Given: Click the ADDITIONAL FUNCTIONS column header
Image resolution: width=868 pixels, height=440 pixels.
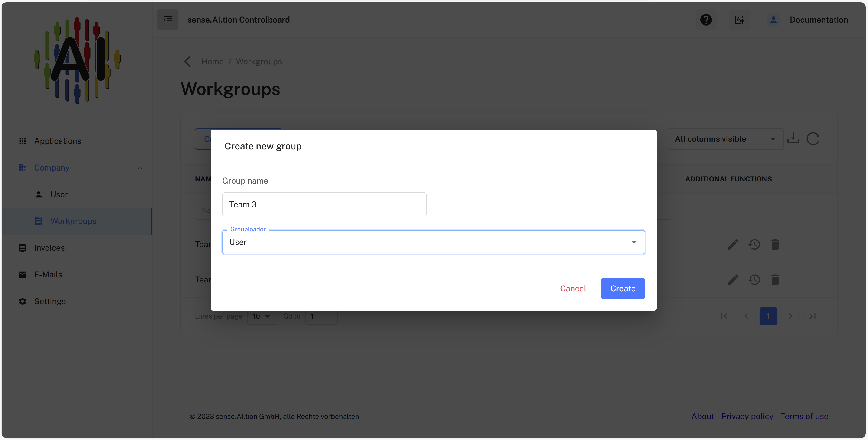Looking at the screenshot, I should 728,179.
